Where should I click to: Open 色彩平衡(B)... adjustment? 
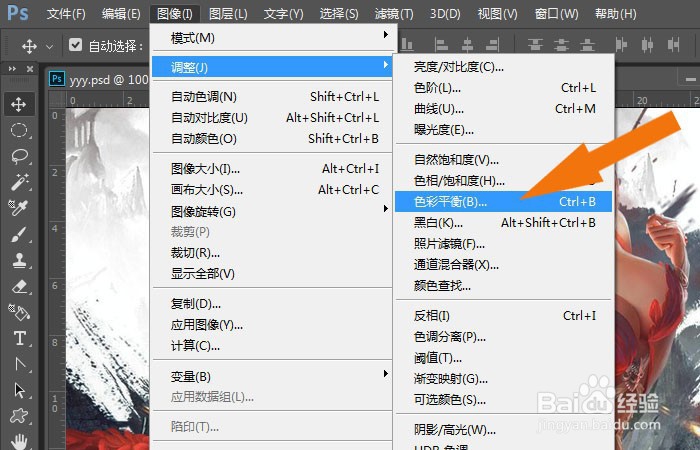[x=503, y=201]
